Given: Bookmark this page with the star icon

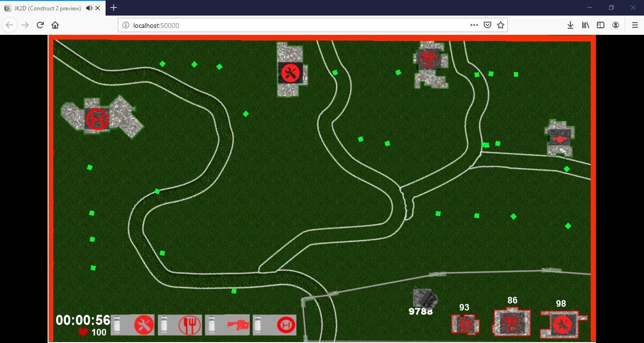Looking at the screenshot, I should 501,25.
